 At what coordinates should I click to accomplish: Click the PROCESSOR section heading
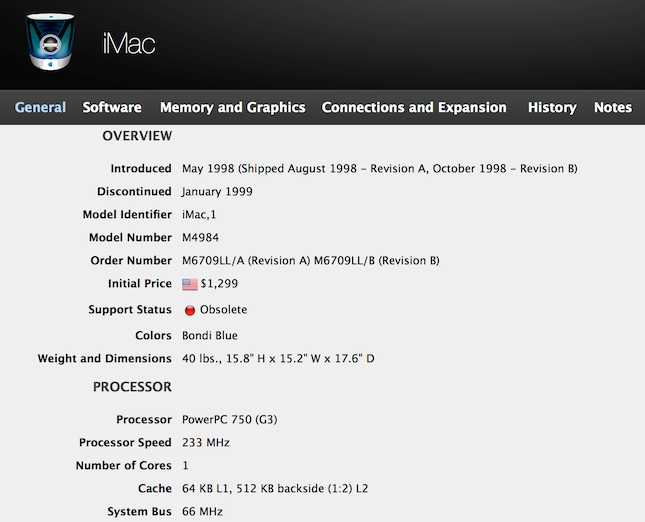pyautogui.click(x=132, y=387)
